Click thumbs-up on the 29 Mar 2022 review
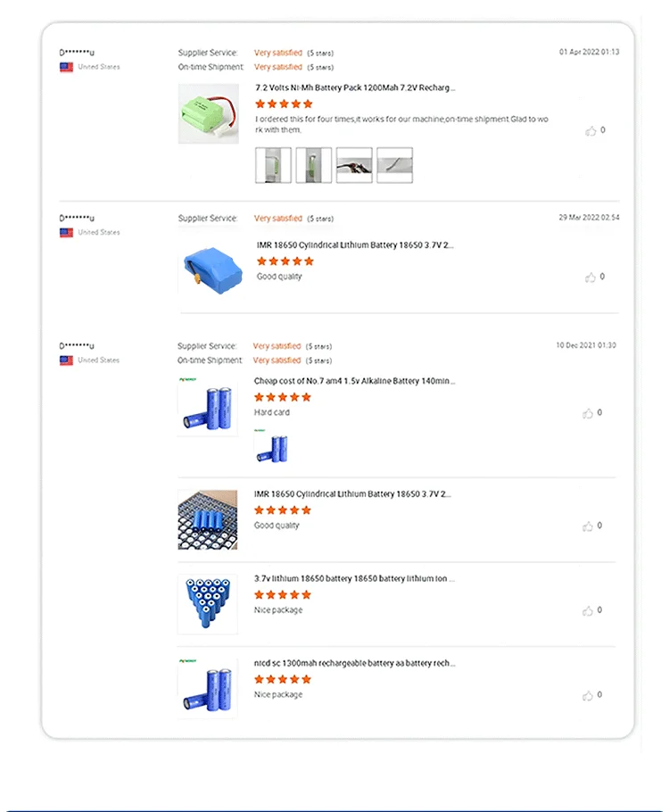669x812 pixels. (x=591, y=278)
